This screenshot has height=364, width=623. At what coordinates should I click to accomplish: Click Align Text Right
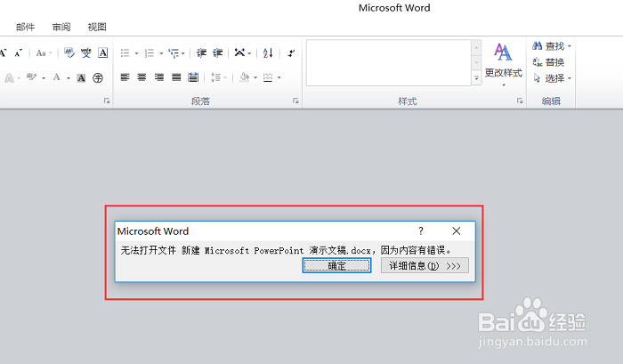[x=159, y=77]
